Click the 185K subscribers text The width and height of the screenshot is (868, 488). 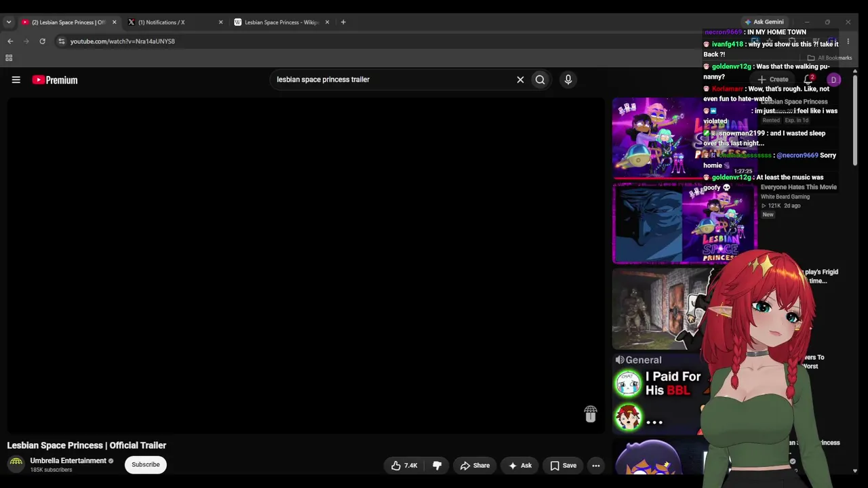pyautogui.click(x=51, y=470)
